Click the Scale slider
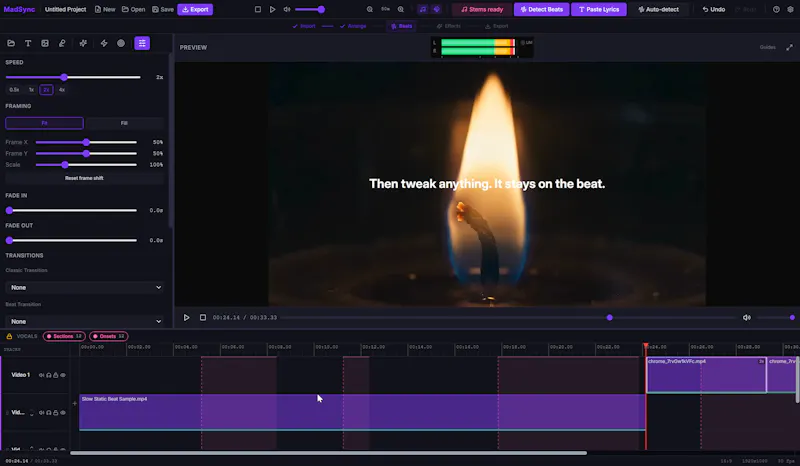The width and height of the screenshot is (800, 466). (x=86, y=165)
